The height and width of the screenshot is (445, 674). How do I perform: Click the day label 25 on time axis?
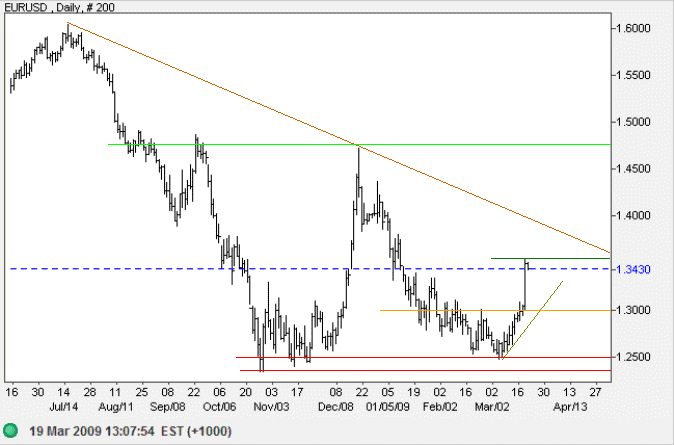click(x=141, y=392)
